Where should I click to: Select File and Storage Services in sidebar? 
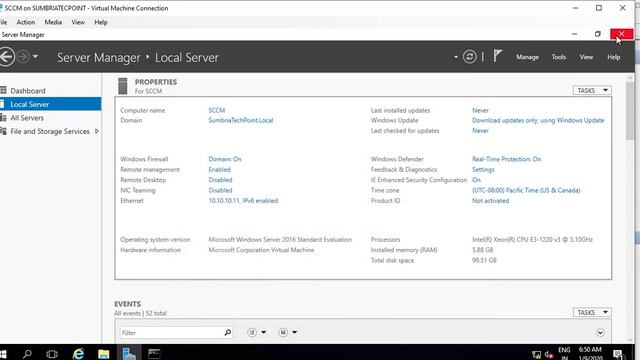[51, 131]
